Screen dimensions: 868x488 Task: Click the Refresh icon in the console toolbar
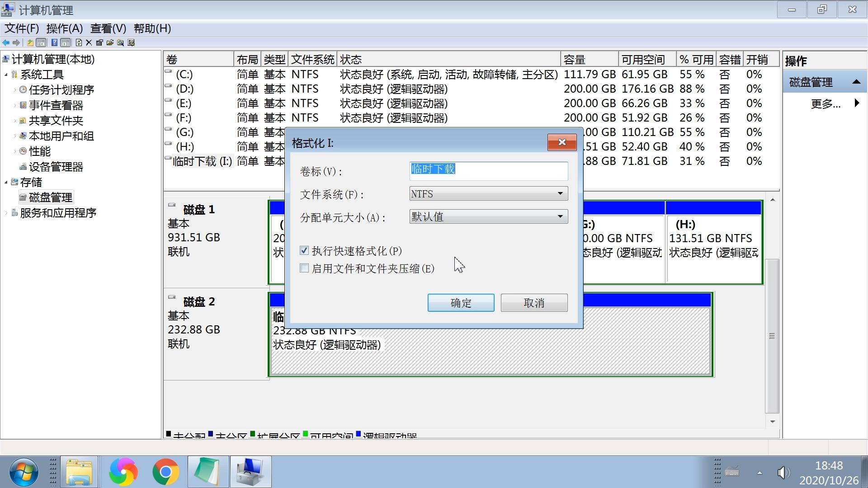point(79,42)
